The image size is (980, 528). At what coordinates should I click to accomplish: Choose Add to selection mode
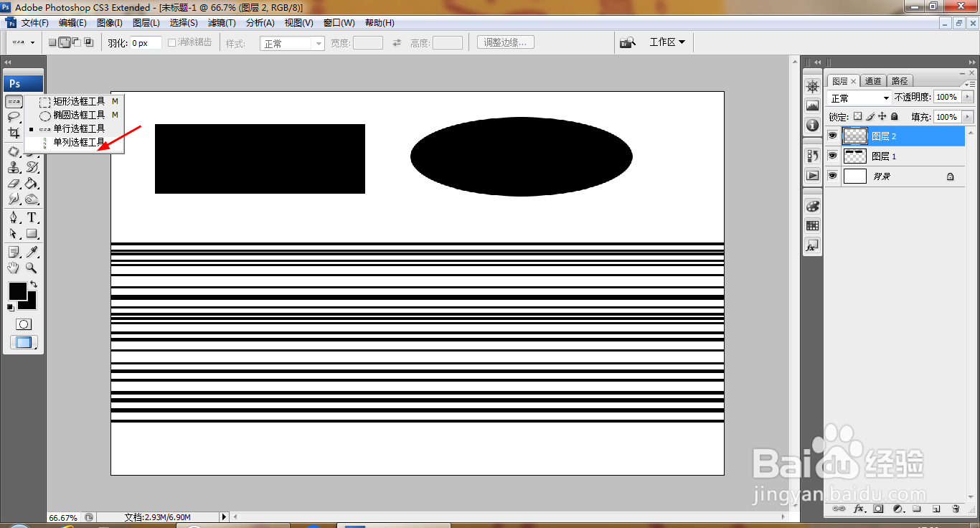(x=65, y=42)
